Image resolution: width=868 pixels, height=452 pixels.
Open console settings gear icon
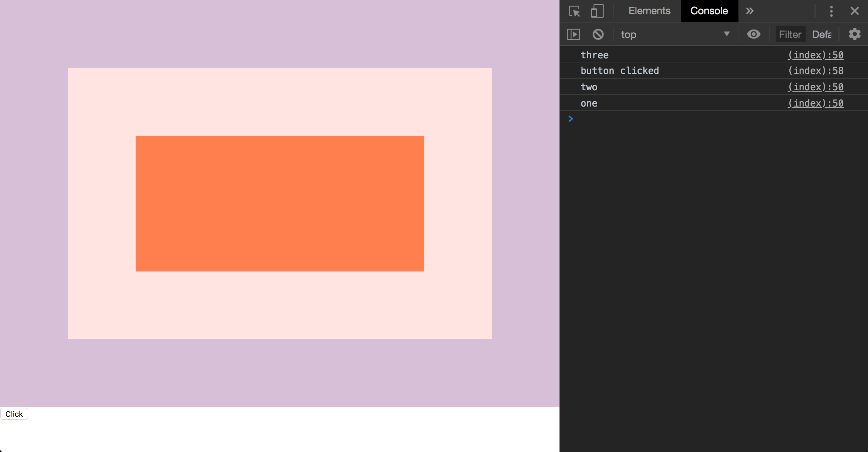pyautogui.click(x=854, y=34)
